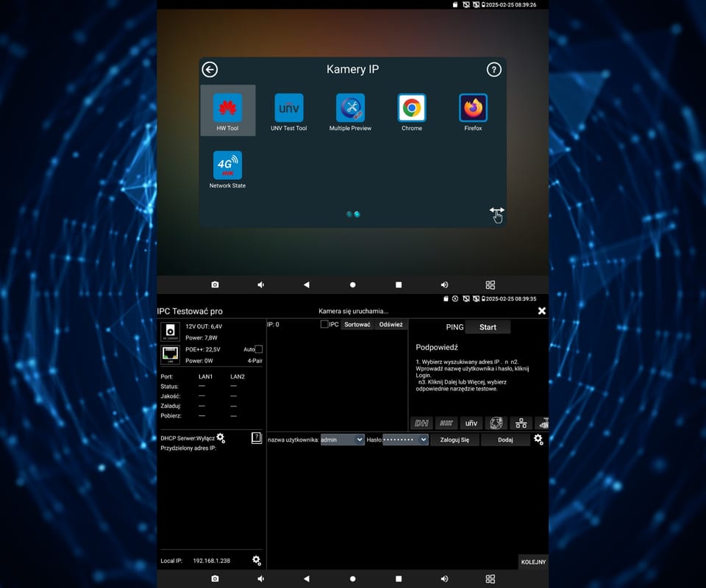Expand the Hasło password dropdown
The image size is (706, 588).
424,440
